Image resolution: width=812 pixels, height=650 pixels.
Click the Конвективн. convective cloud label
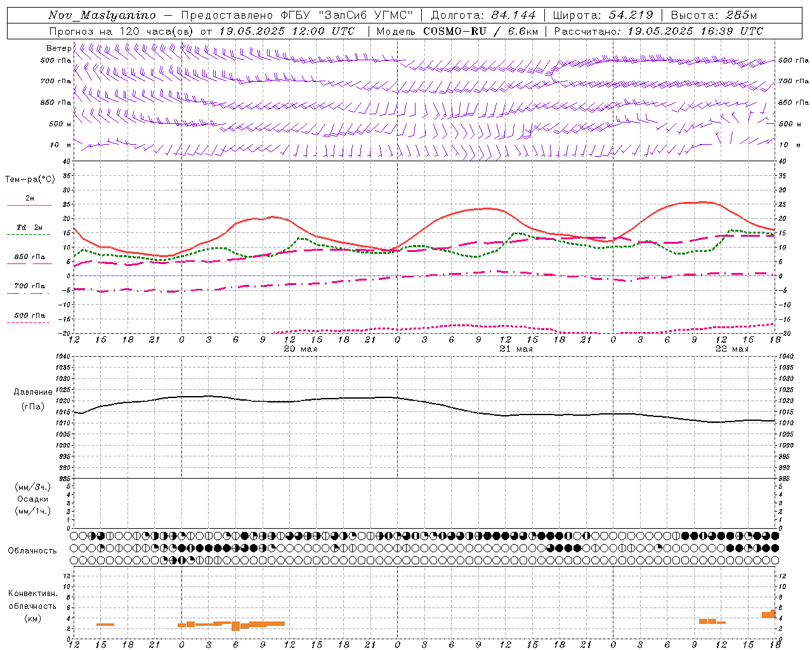click(33, 594)
